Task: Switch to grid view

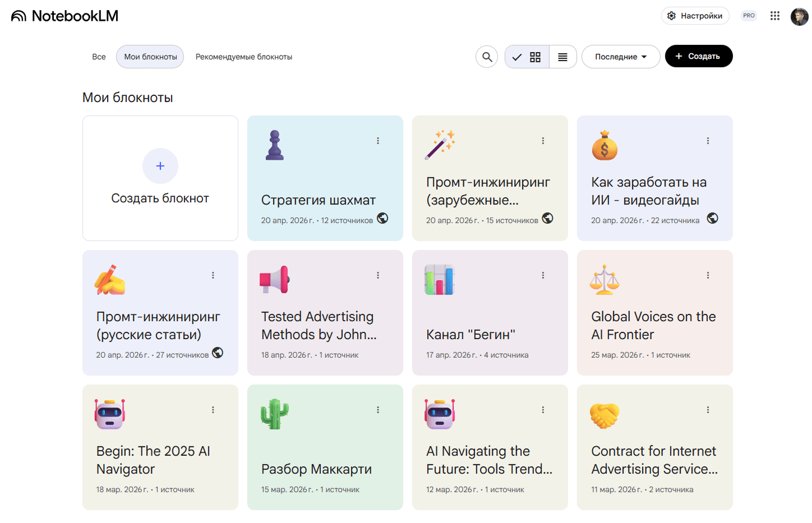Action: click(x=528, y=57)
